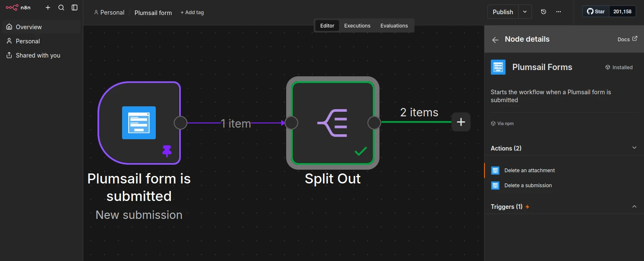Switch to Executions tab

coord(357,25)
